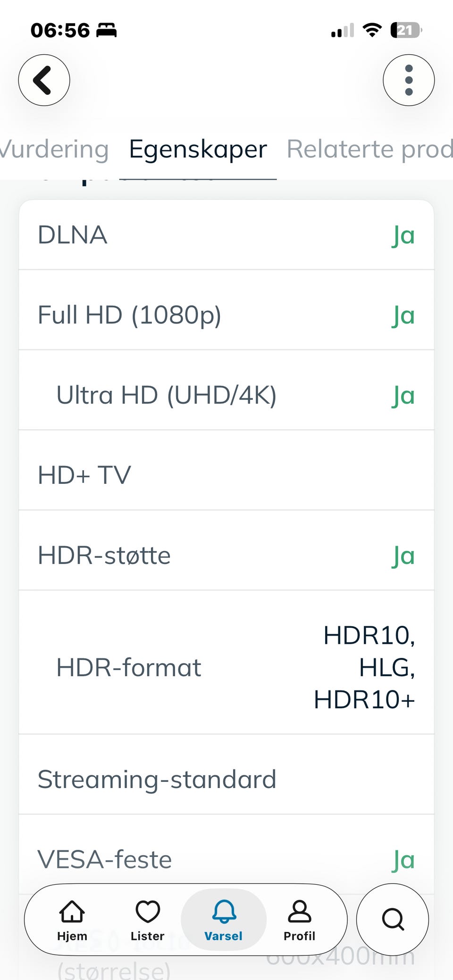Select the Ultra HD (UHD/4K) row
This screenshot has width=453, height=980.
226,395
